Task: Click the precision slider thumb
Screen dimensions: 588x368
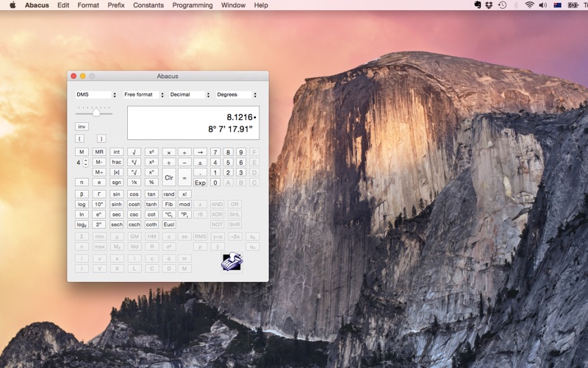Action: pyautogui.click(x=96, y=113)
